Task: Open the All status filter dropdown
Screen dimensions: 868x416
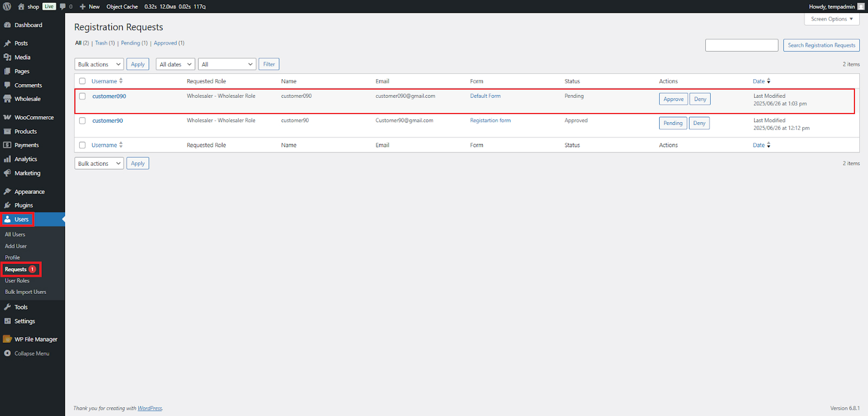Action: (227, 64)
